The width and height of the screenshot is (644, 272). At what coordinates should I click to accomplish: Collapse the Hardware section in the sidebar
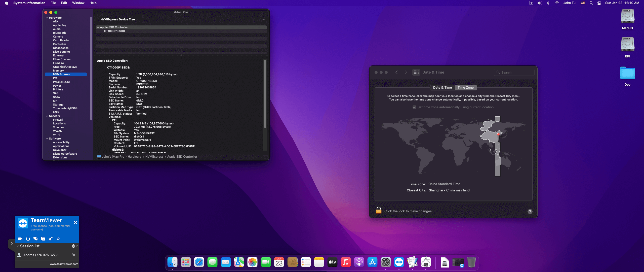click(47, 18)
